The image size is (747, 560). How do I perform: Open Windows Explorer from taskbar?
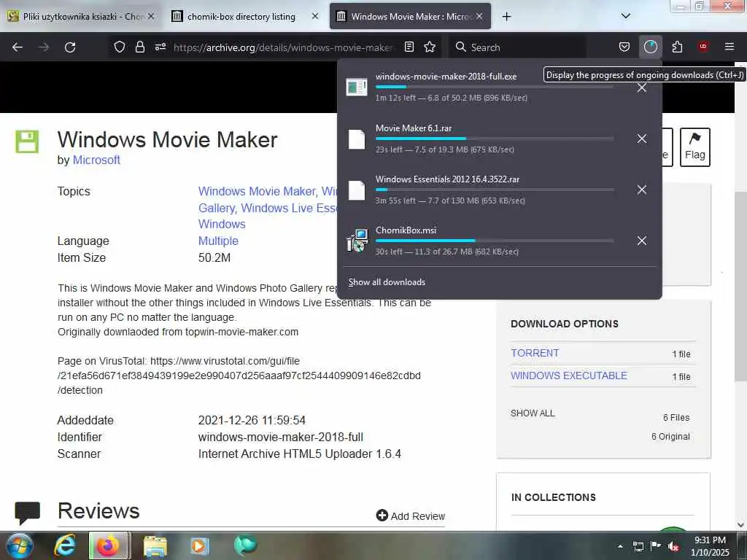(155, 545)
